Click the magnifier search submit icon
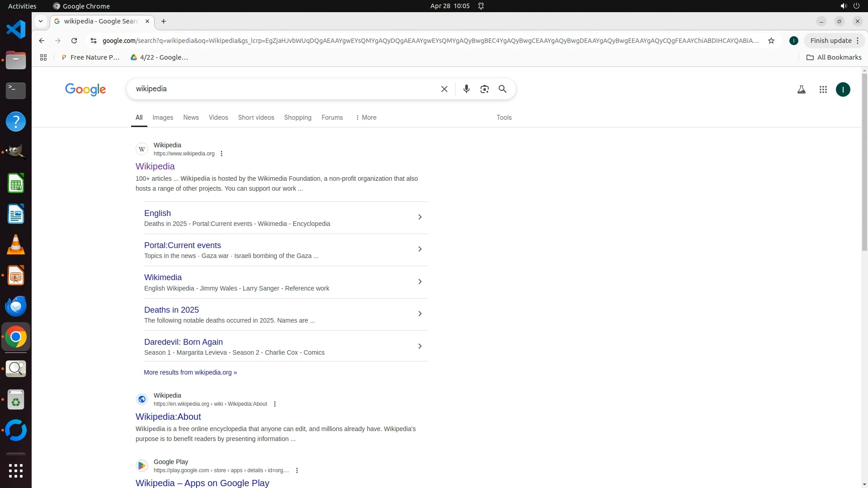The image size is (868, 488). (x=502, y=89)
